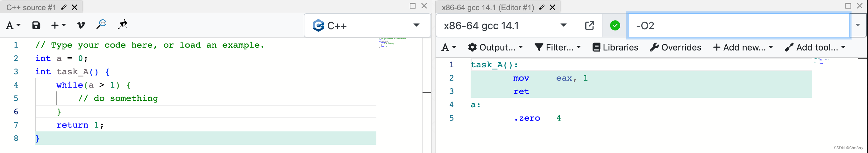Open the x86-64 gcc 14.1 compiler selector

(x=505, y=26)
